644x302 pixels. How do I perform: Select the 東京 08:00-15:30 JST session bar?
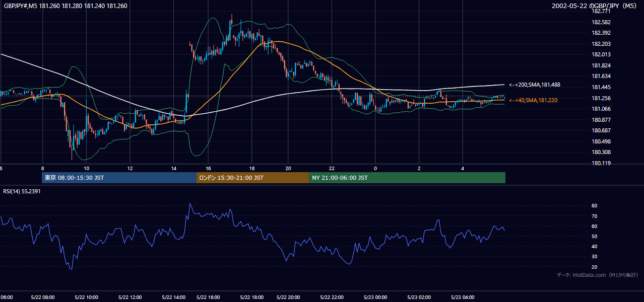click(119, 178)
